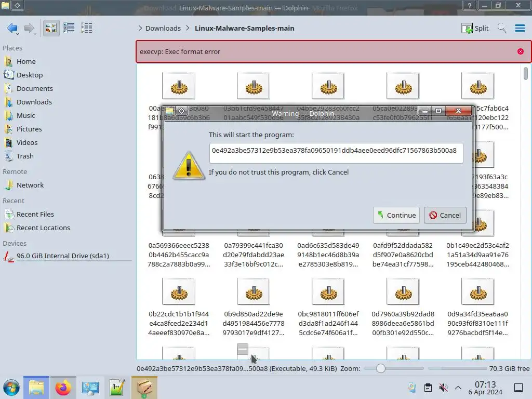Switch to Compact view mode
Screen dimensions: 532x399
pos(69,28)
